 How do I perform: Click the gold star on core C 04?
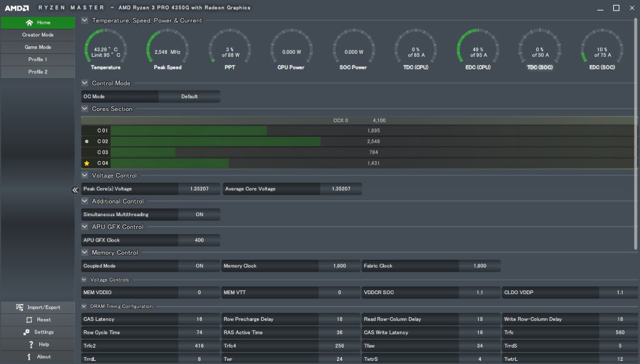pyautogui.click(x=87, y=163)
